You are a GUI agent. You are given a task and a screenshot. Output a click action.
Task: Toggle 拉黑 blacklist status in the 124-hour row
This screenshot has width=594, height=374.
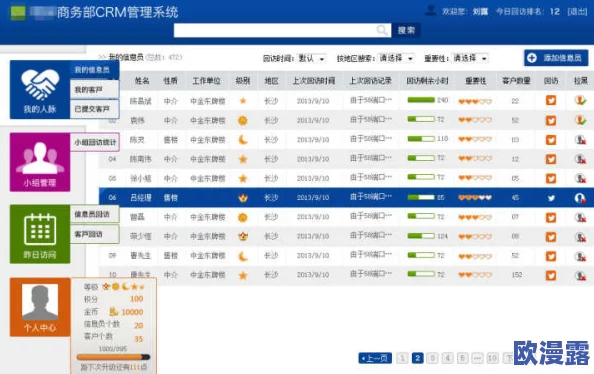[580, 236]
